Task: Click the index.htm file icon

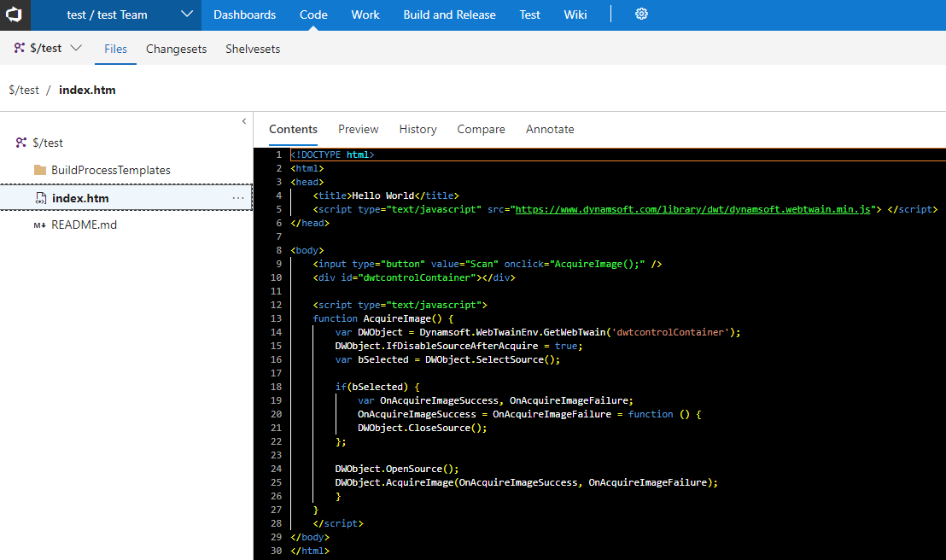Action: pos(40,198)
